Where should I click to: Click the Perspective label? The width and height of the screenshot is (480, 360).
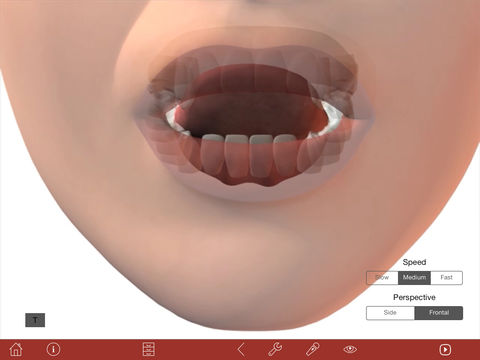pos(414,297)
